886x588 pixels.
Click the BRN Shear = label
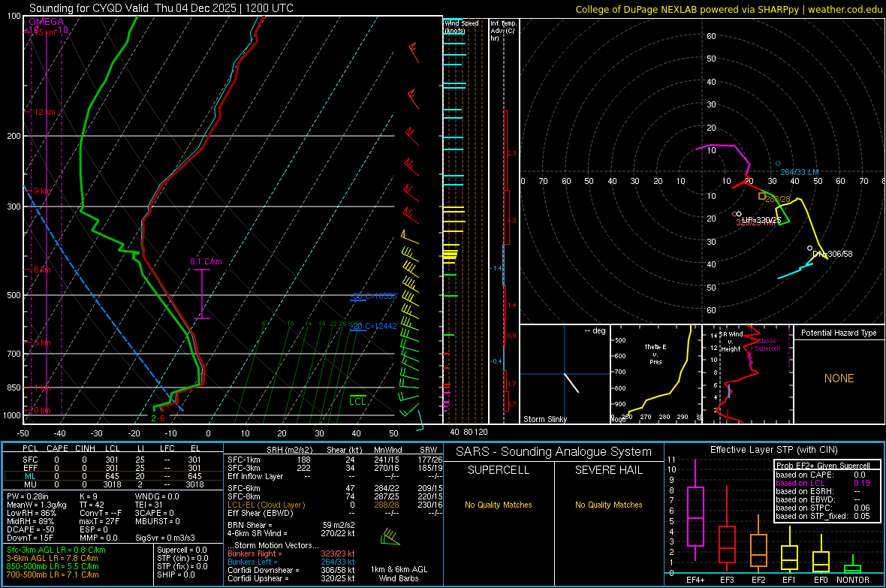click(250, 525)
